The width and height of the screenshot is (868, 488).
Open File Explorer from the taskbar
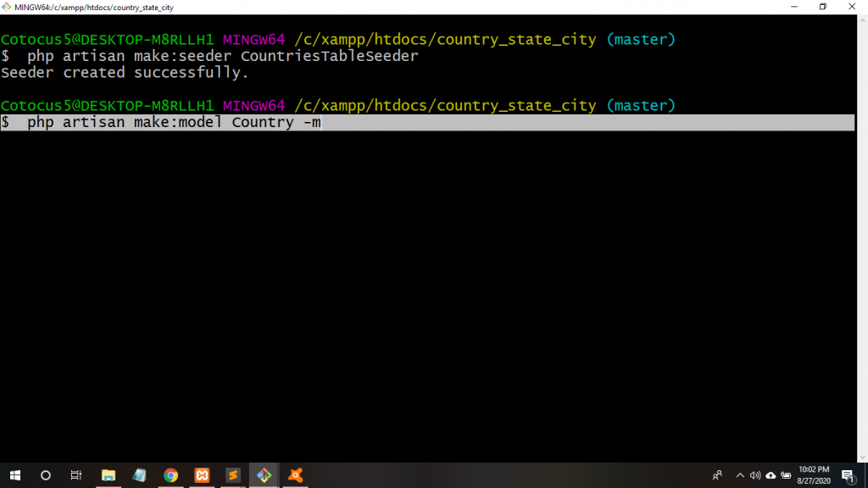click(108, 475)
